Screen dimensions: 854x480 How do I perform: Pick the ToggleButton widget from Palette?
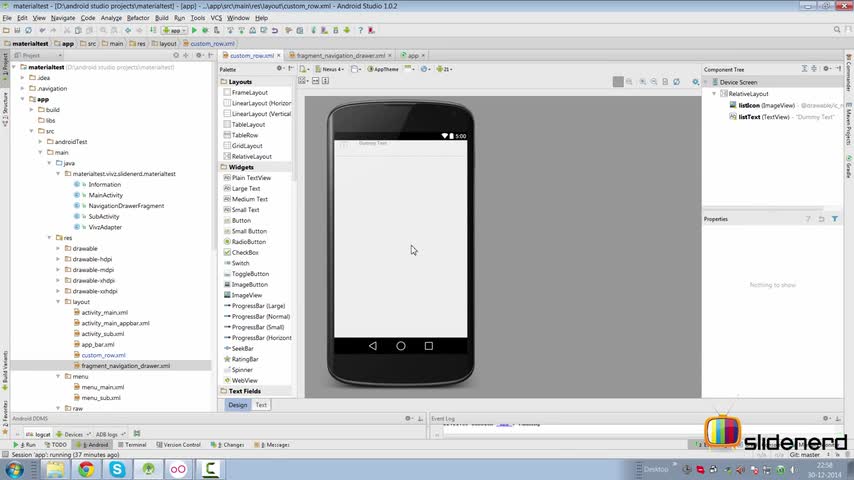[x=250, y=274]
